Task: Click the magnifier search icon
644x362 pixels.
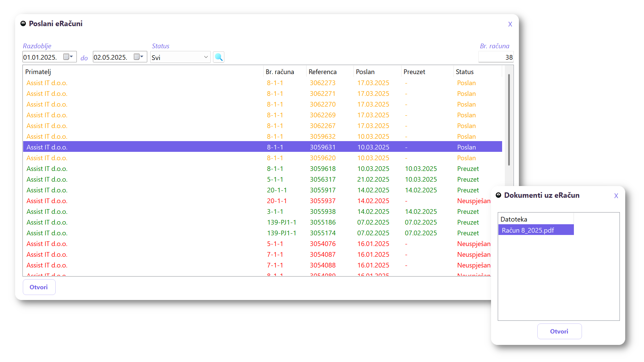Action: click(x=219, y=57)
